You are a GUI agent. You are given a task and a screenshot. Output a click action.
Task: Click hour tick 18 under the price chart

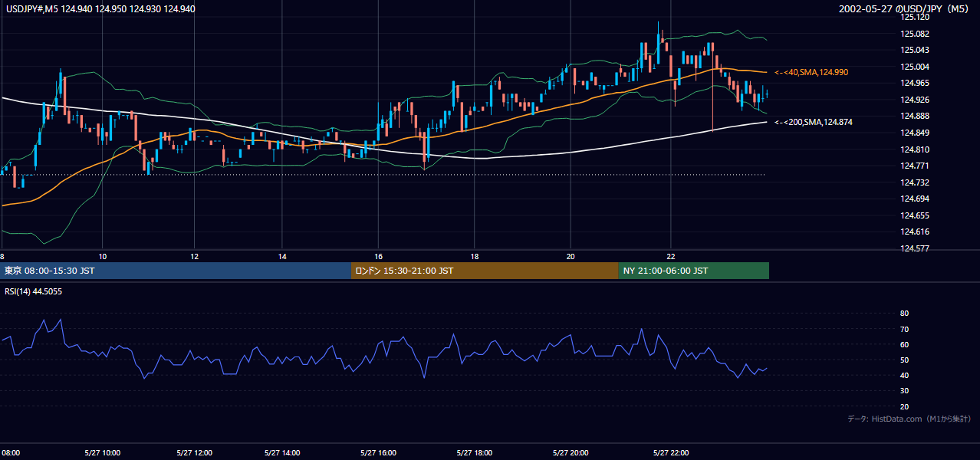[474, 256]
